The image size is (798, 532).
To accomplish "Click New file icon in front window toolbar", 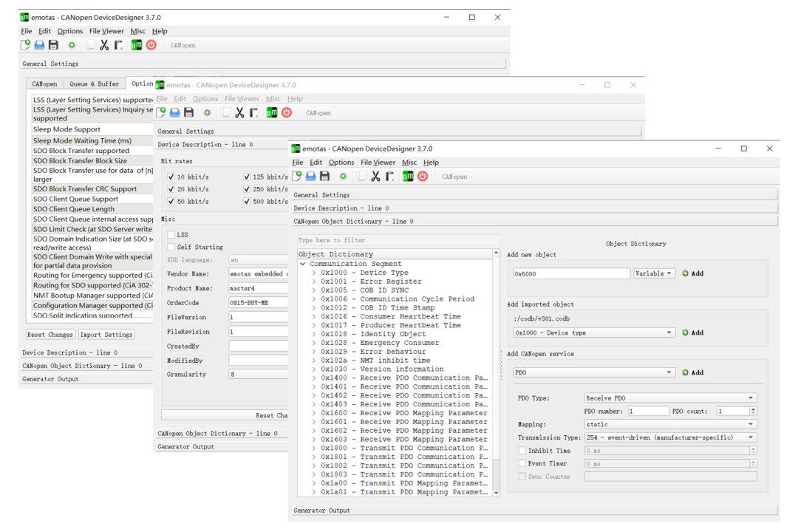I will tap(297, 177).
